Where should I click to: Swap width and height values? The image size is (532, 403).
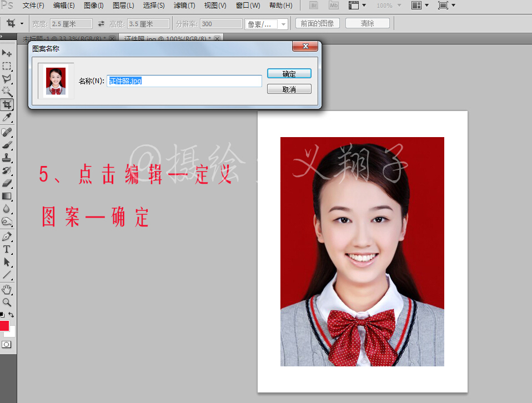101,24
